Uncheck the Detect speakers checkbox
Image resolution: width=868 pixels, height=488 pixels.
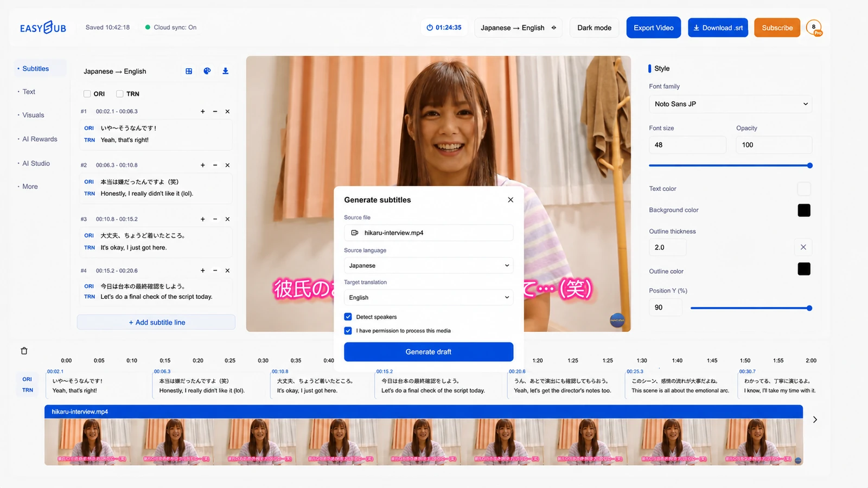tap(348, 317)
